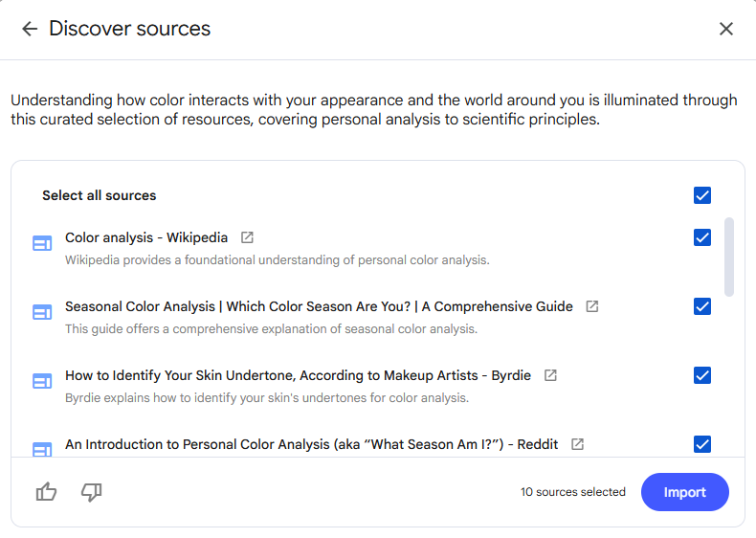This screenshot has width=756, height=538.
Task: Open Byrdie article external link icon
Action: click(550, 375)
